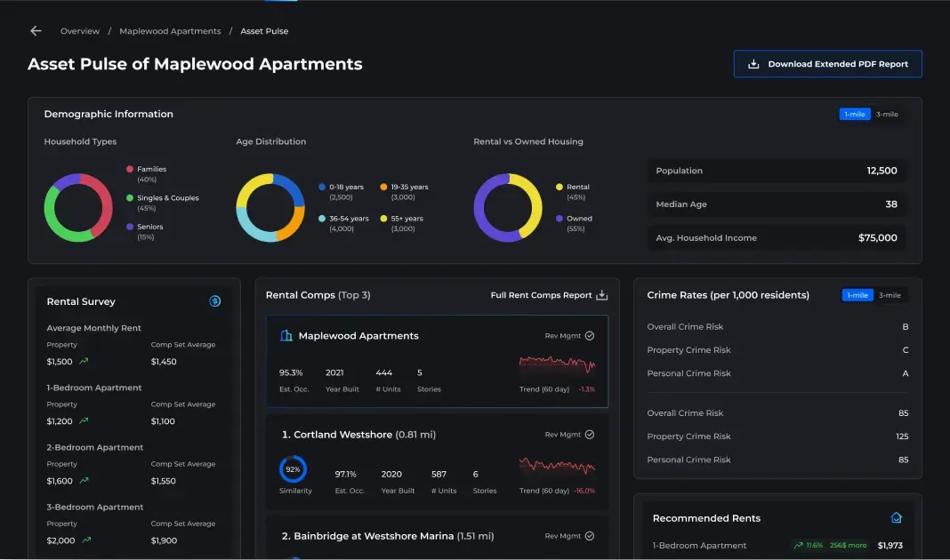The height and width of the screenshot is (560, 950).
Task: Click the Rental yellow legend dot
Action: point(559,188)
